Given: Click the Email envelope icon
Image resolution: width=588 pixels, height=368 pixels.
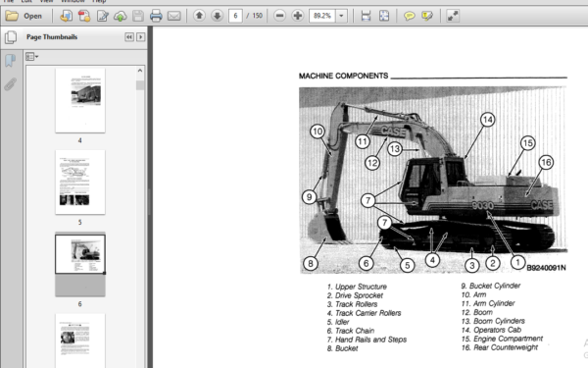Looking at the screenshot, I should pyautogui.click(x=174, y=16).
